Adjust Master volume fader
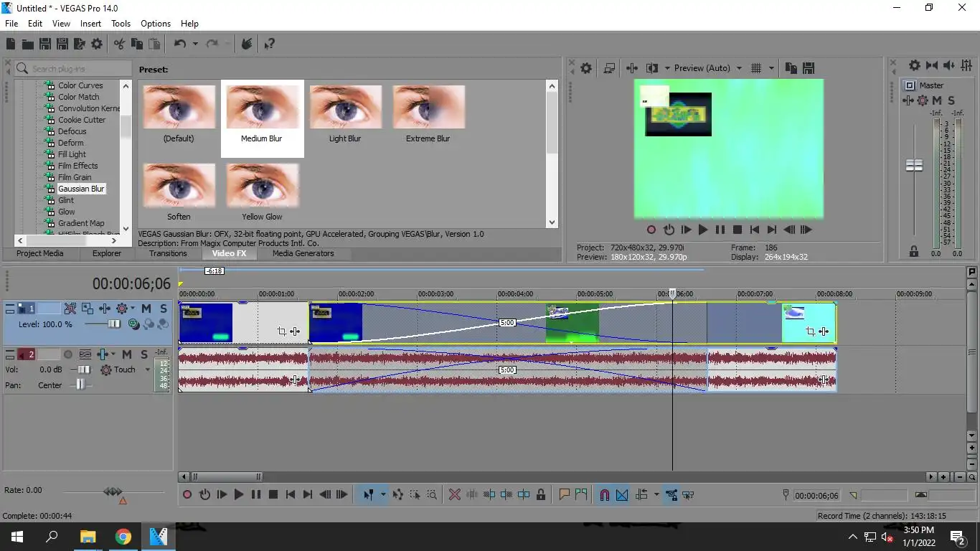Screen dimensions: 980x551 tap(914, 166)
